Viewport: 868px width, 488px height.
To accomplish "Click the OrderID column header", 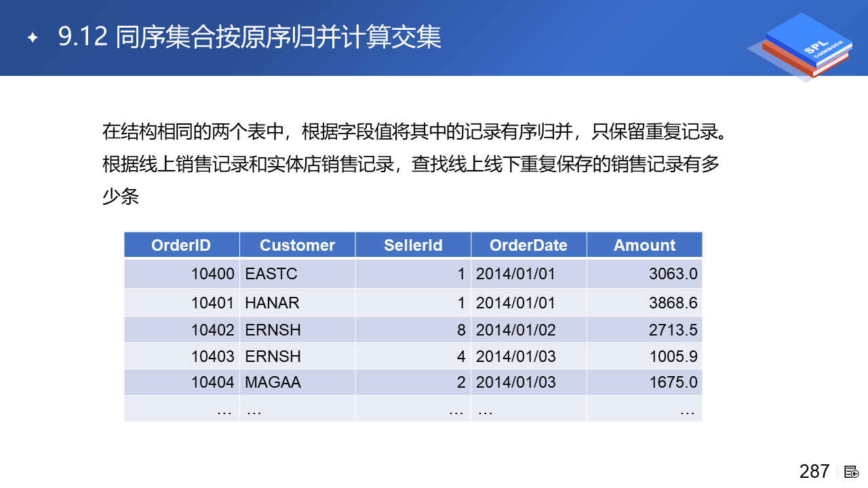I will tap(181, 245).
